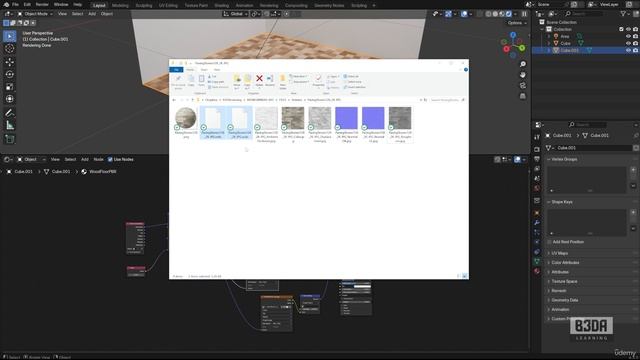Open the Explorer File ribbon tab
The width and height of the screenshot is (640, 360).
(x=176, y=70)
